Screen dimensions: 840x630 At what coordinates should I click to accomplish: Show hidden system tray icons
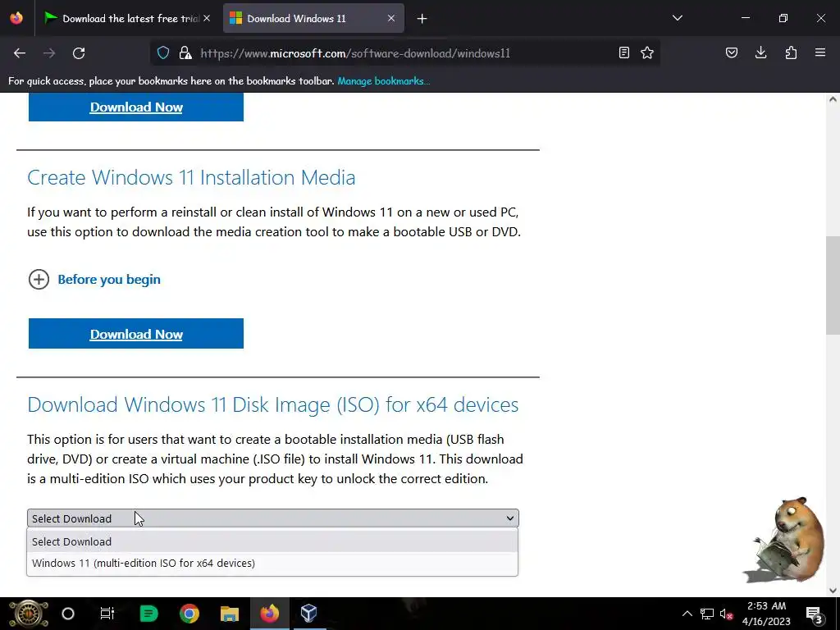tap(687, 614)
